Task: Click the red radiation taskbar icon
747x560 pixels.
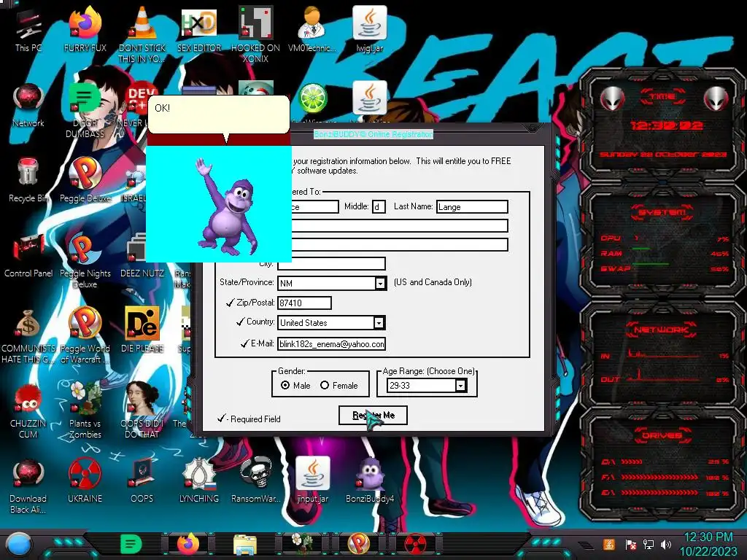Action: pos(415,544)
